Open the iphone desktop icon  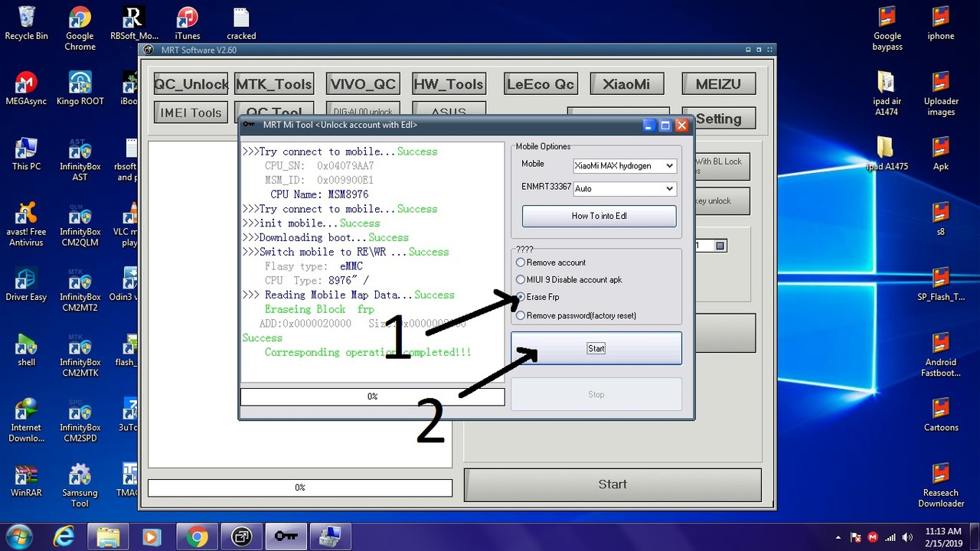[940, 24]
